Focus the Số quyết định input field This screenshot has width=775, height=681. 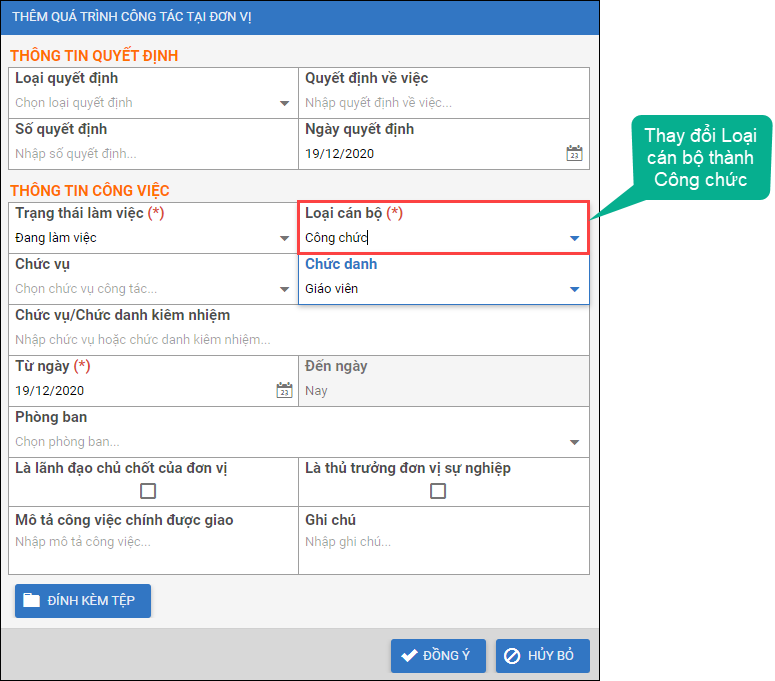click(x=150, y=153)
